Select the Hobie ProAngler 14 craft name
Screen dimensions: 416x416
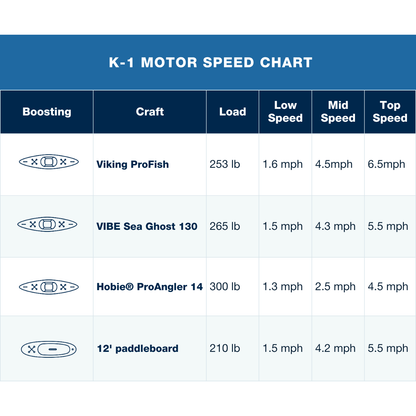150,287
